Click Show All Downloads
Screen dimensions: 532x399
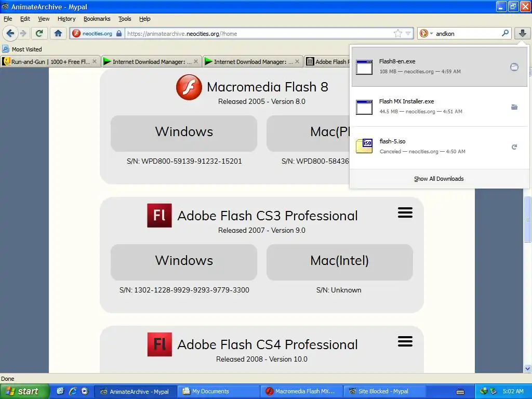coord(438,179)
